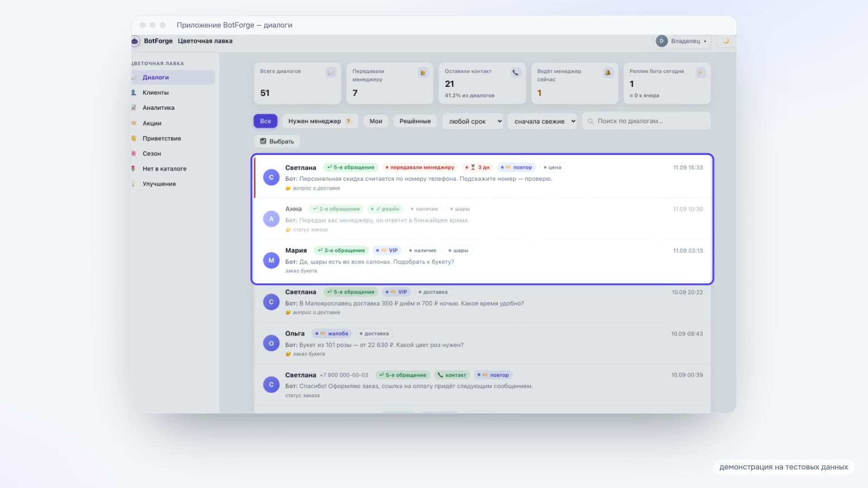Screen dimensions: 868x488
Task: Click the контакт phone tag
Action: (x=452, y=375)
